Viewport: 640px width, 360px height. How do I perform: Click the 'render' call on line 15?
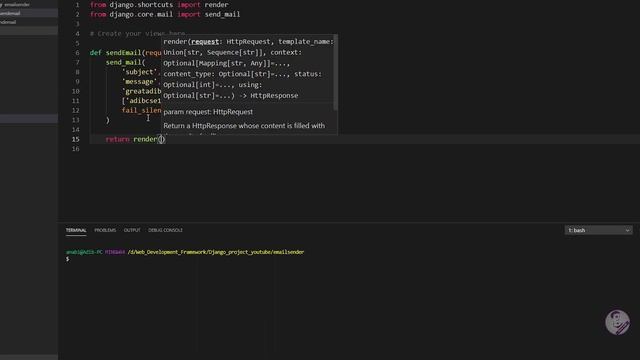[x=145, y=139]
